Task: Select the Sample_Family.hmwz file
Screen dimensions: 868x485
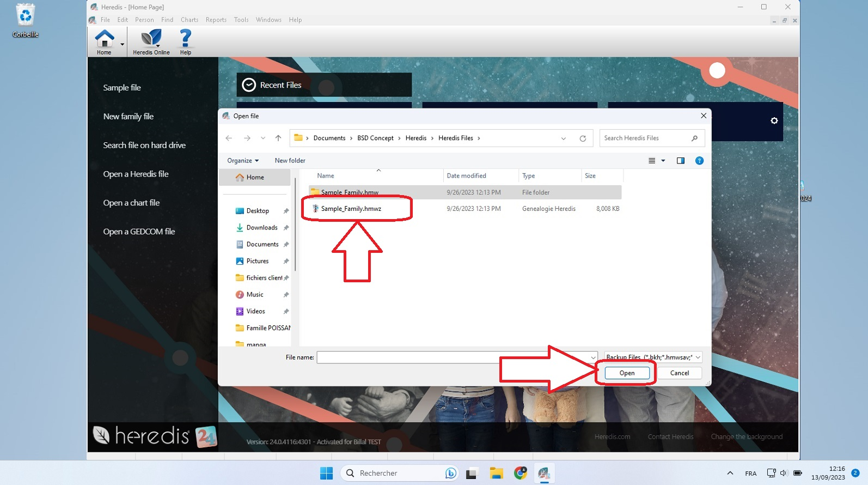Action: point(351,209)
